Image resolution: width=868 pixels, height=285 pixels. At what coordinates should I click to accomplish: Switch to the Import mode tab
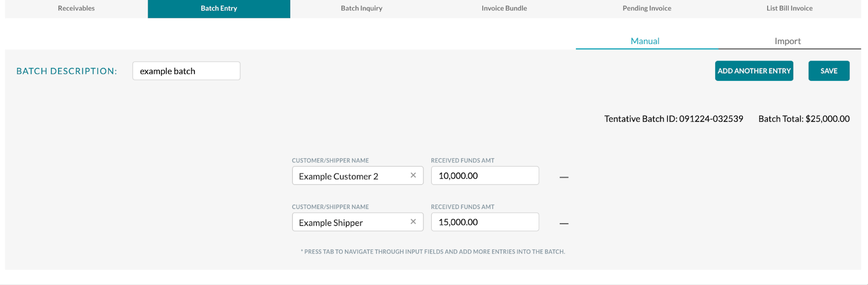click(788, 41)
